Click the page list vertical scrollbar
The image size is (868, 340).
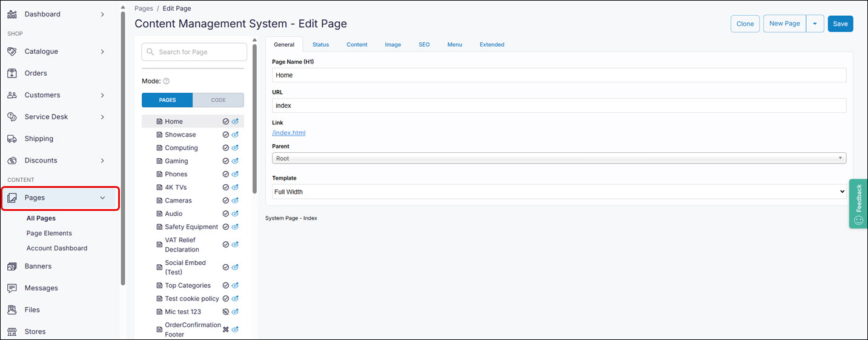click(254, 121)
